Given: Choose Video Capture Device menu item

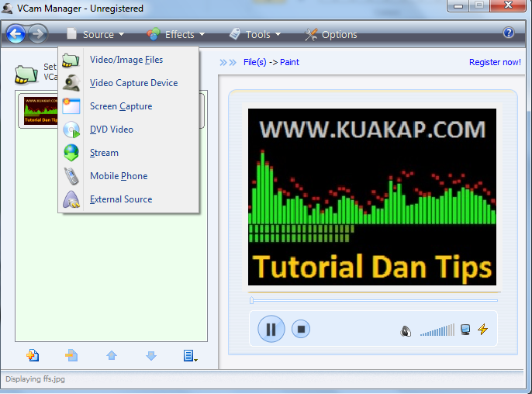Looking at the screenshot, I should pyautogui.click(x=128, y=83).
